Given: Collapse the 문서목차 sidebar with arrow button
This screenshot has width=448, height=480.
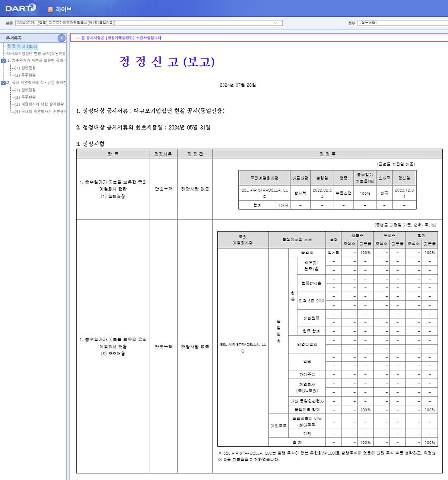Looking at the screenshot, I should pyautogui.click(x=61, y=38).
